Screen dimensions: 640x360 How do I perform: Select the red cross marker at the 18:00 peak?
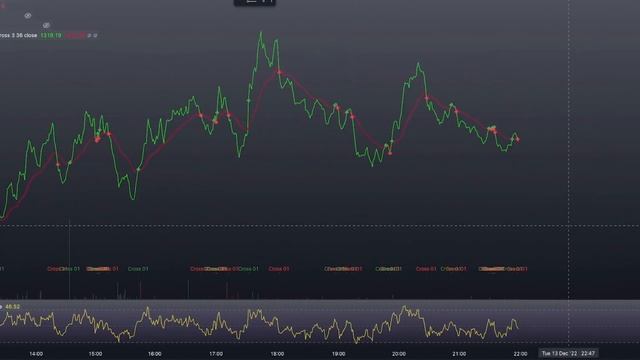point(279,72)
